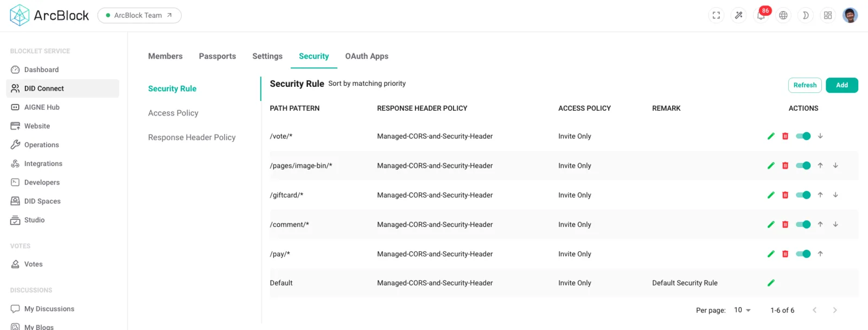Open the language globe icon

pos(783,15)
